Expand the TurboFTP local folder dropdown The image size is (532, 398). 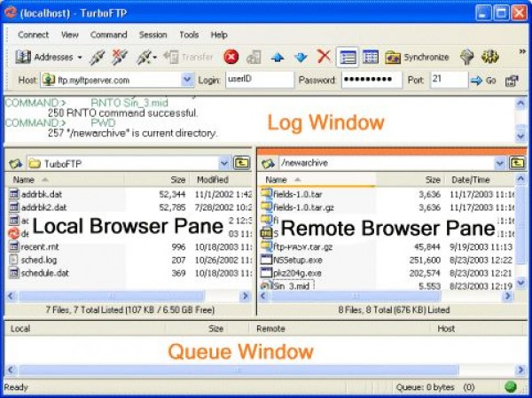(x=224, y=163)
